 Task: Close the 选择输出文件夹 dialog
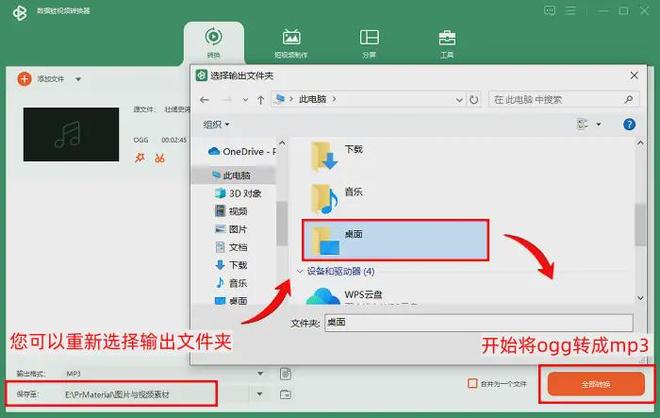point(634,75)
